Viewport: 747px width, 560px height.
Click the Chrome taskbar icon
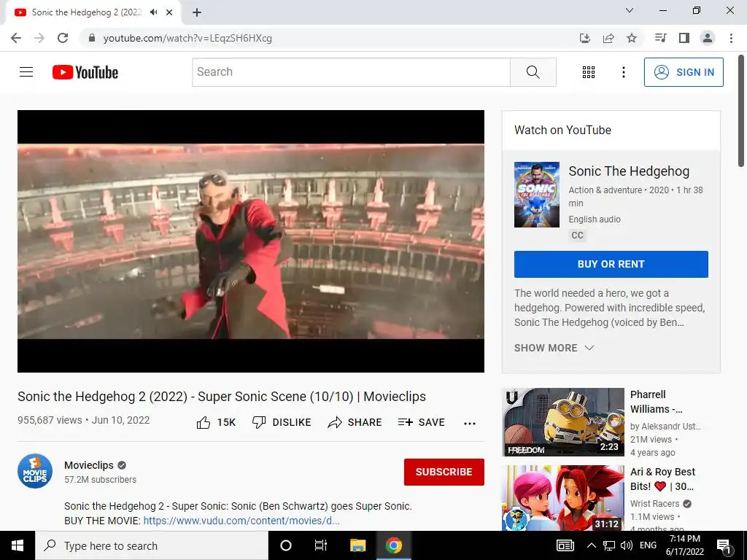[x=393, y=545]
